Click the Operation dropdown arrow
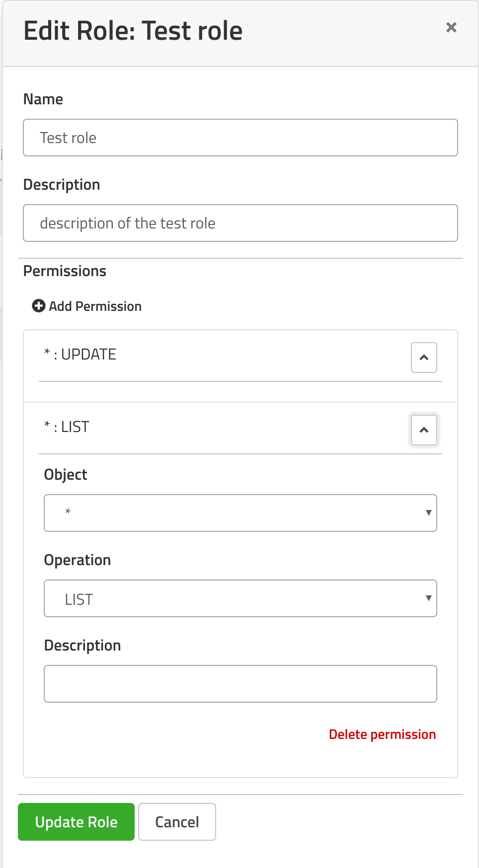Screen dimensions: 479x868 coord(428,598)
